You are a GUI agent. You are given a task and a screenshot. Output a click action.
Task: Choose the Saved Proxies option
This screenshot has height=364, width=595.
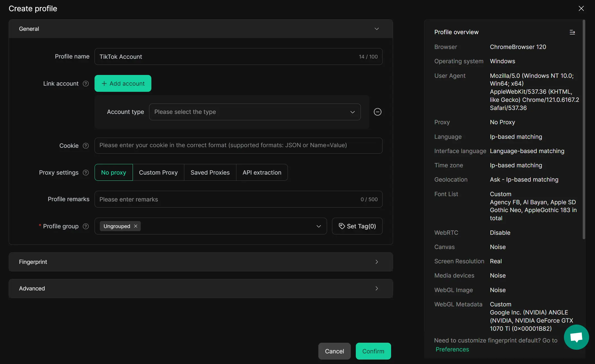[210, 173]
